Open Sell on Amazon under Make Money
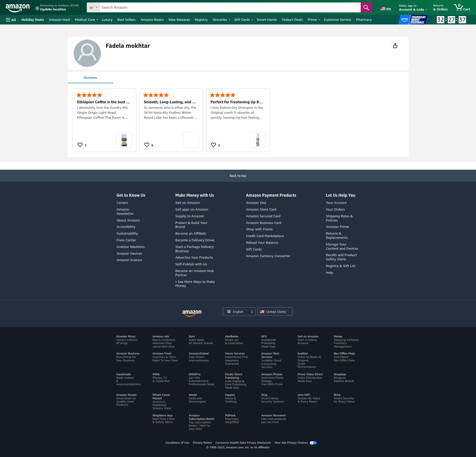This screenshot has width=476, height=457. [x=187, y=203]
